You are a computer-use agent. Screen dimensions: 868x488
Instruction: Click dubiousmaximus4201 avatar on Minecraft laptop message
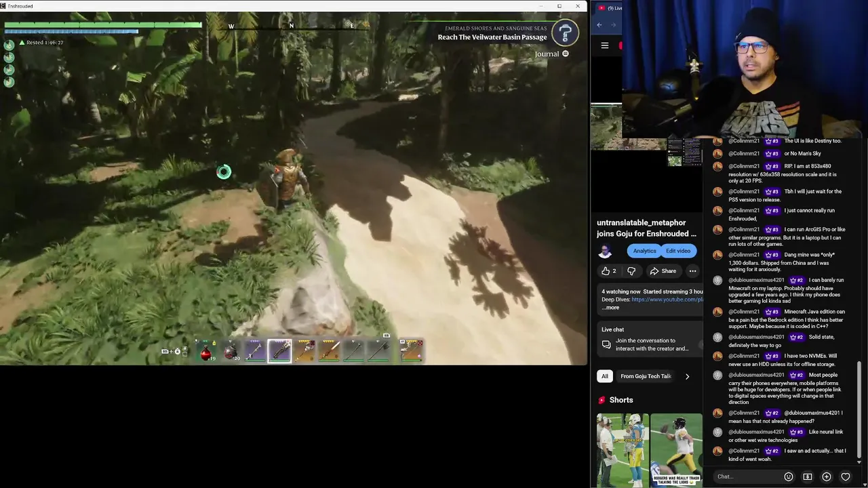[x=717, y=280]
